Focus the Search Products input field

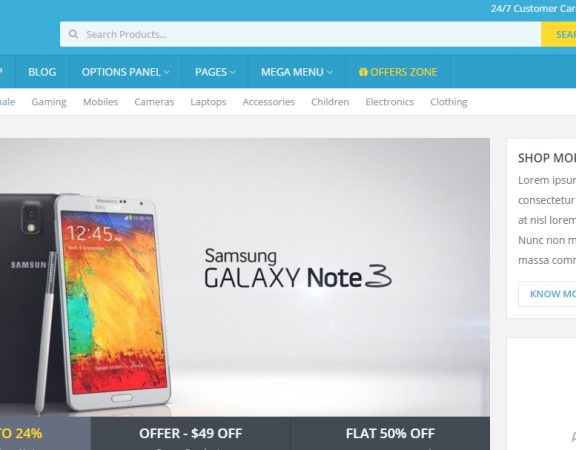point(300,34)
